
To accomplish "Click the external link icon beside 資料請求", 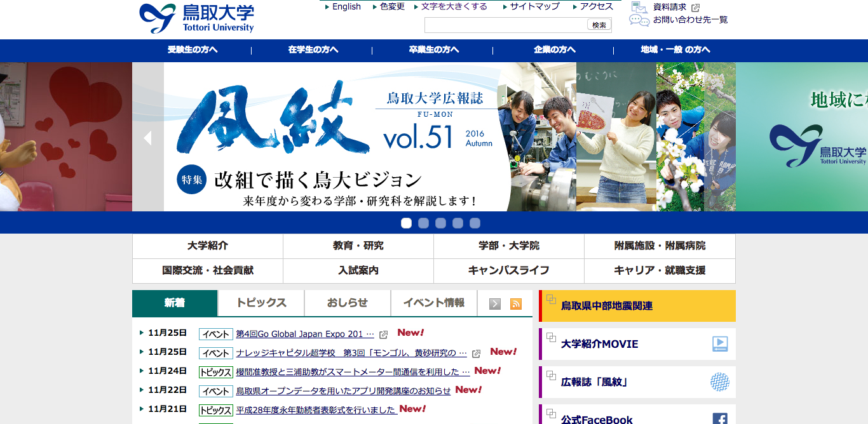I will 695,8.
